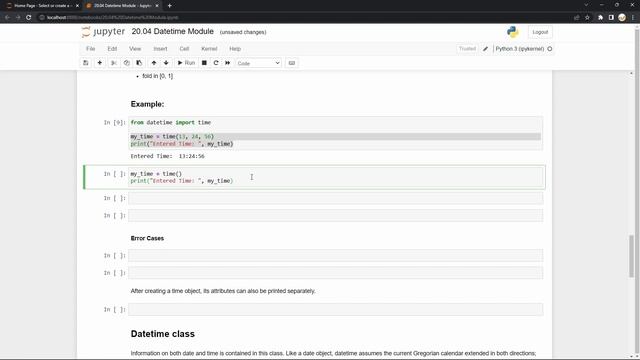Screen dimensions: 640x360
Task: Click the code cell with time(13, 24, 56)
Action: (336, 133)
